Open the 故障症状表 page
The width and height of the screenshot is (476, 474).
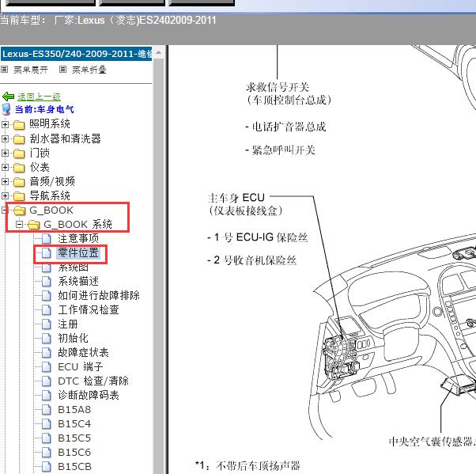coord(83,352)
